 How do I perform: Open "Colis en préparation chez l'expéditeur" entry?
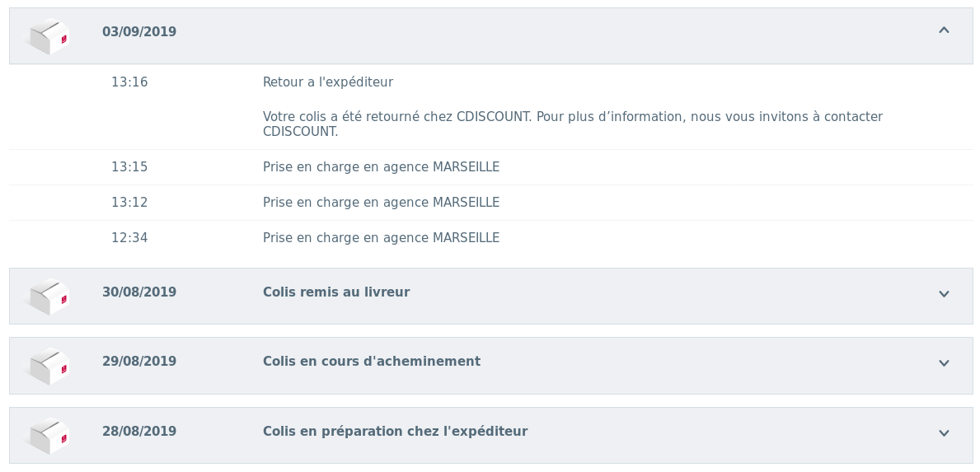point(395,432)
